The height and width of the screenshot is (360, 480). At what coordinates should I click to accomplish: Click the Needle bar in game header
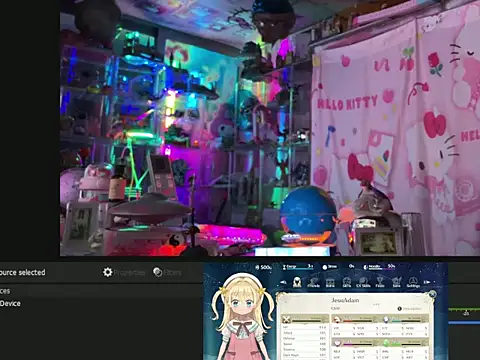[379, 267]
